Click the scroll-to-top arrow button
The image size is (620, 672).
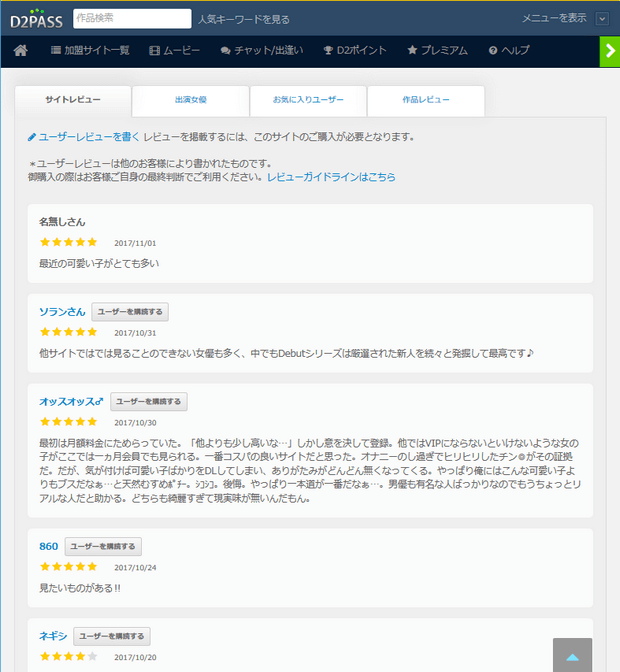[x=572, y=656]
